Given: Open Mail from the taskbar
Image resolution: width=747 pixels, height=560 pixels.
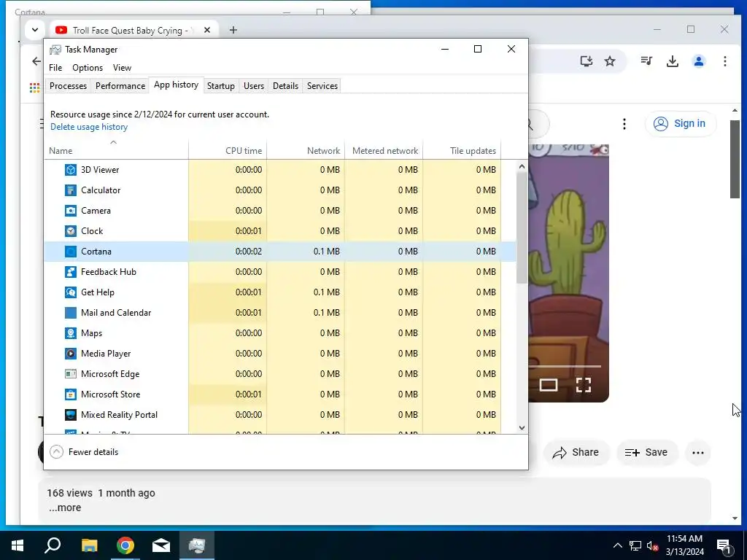Looking at the screenshot, I should [161, 545].
